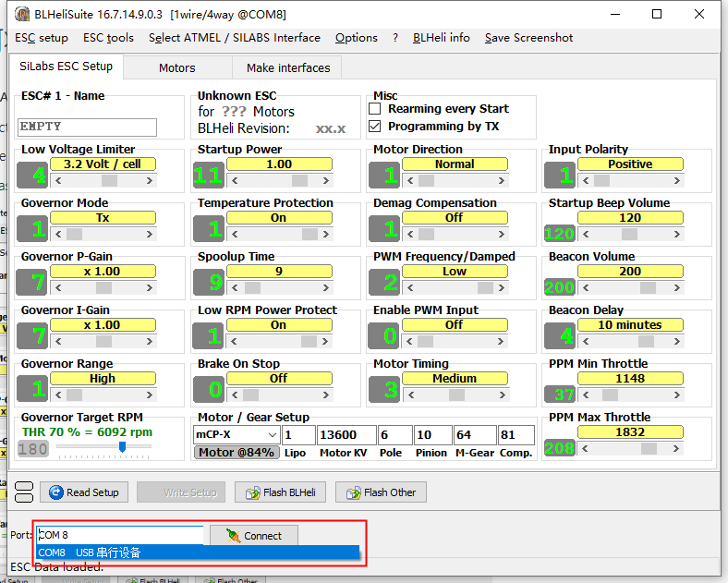Click the ESC selector icon beside Read Setup
The width and height of the screenshot is (728, 583).
[x=24, y=492]
